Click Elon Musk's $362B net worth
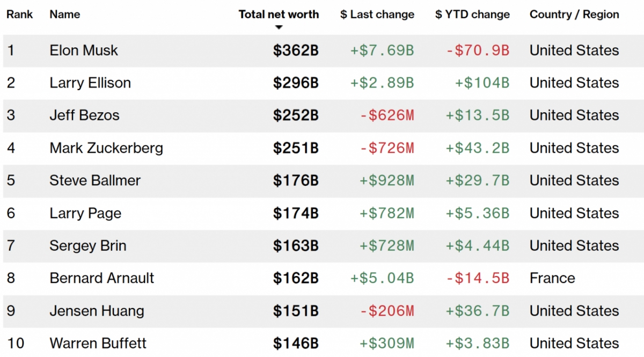This screenshot has width=644, height=357. click(296, 50)
